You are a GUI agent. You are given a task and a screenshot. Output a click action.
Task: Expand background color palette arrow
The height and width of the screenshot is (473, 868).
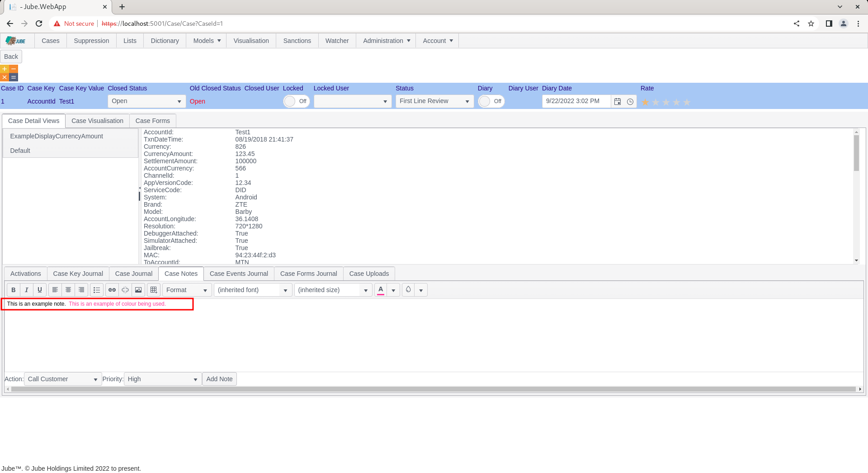point(421,290)
